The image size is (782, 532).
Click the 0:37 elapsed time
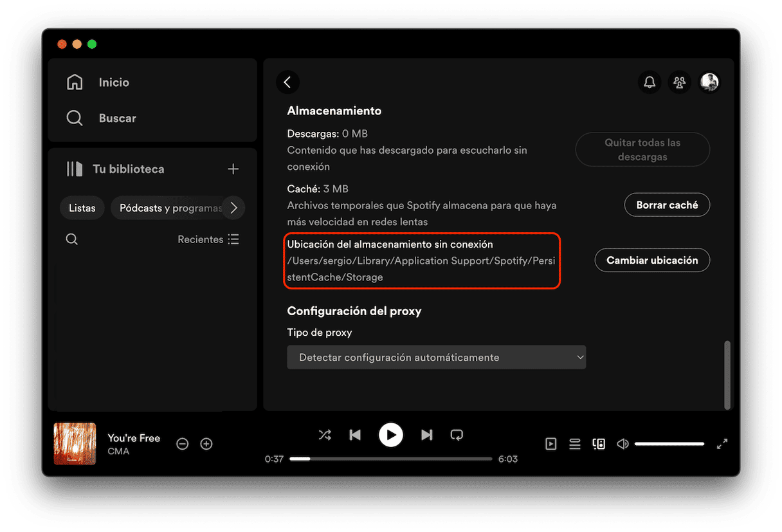point(274,459)
